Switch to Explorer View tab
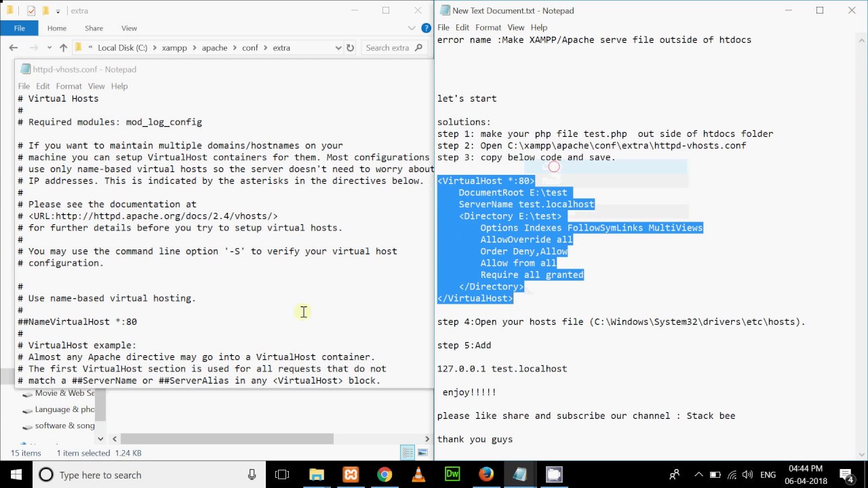The height and width of the screenshot is (488, 868). [129, 28]
